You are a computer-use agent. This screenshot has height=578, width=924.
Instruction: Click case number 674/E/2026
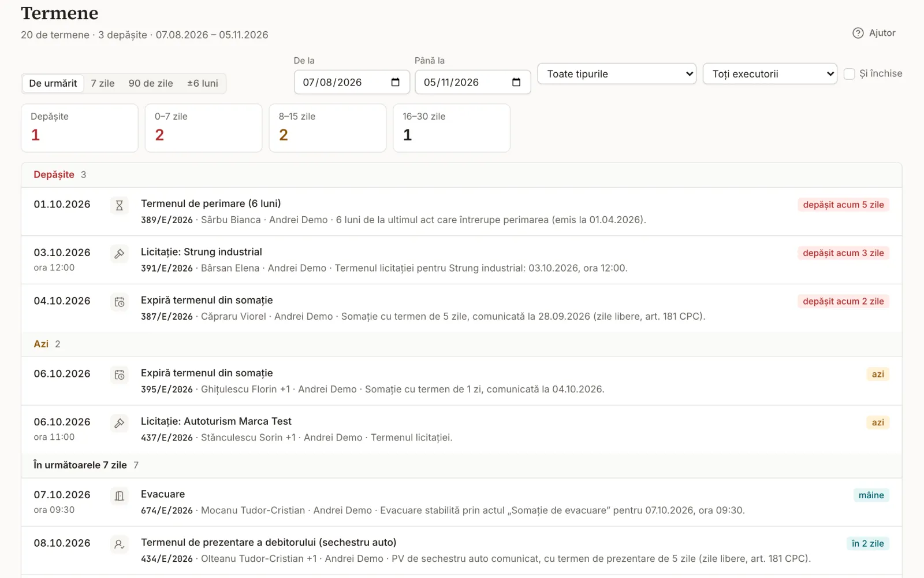coord(167,511)
